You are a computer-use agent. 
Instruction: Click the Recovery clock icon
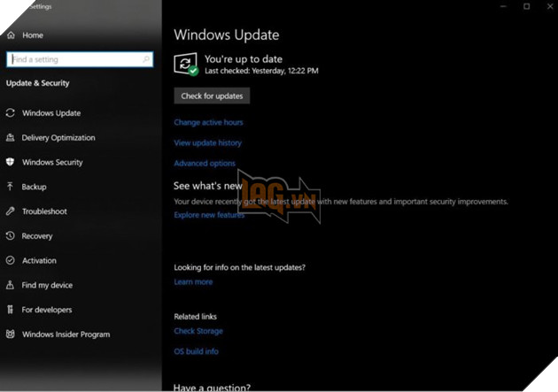[x=11, y=235]
